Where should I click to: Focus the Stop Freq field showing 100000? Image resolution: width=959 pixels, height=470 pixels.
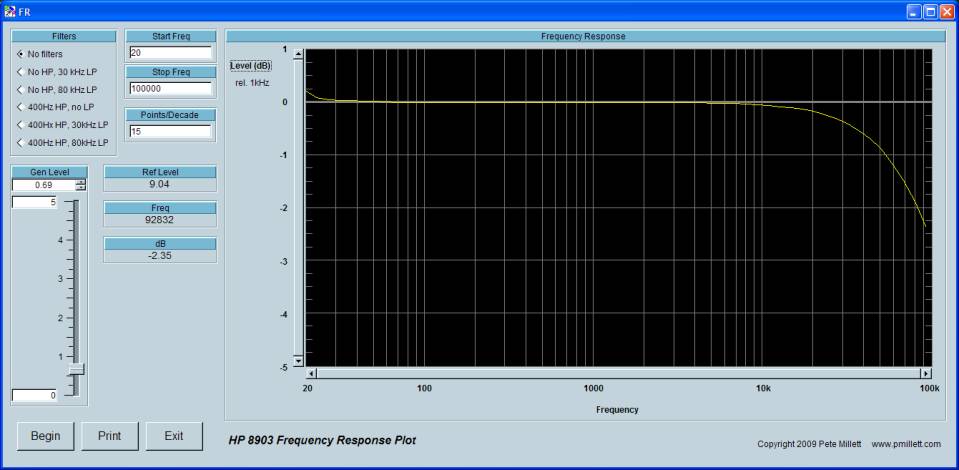[169, 88]
